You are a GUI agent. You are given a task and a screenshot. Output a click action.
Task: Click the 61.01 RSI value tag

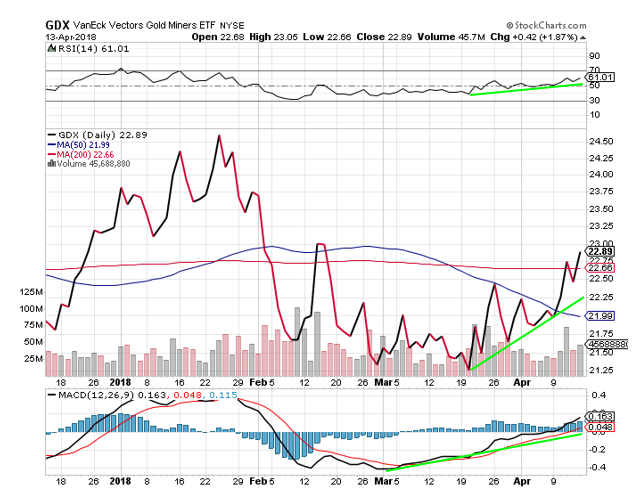(599, 77)
